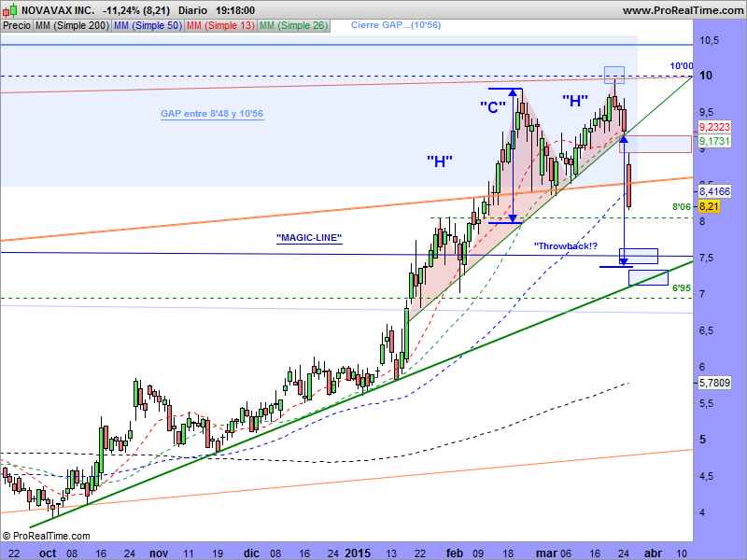The height and width of the screenshot is (560, 747).
Task: Click the feb month label on time axis
Action: [x=455, y=553]
